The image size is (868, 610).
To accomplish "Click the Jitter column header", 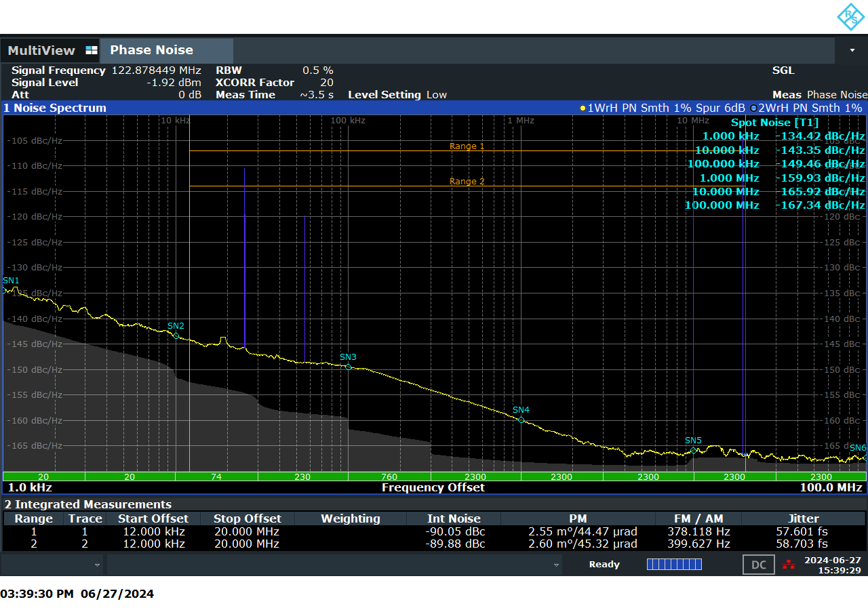I will click(804, 518).
